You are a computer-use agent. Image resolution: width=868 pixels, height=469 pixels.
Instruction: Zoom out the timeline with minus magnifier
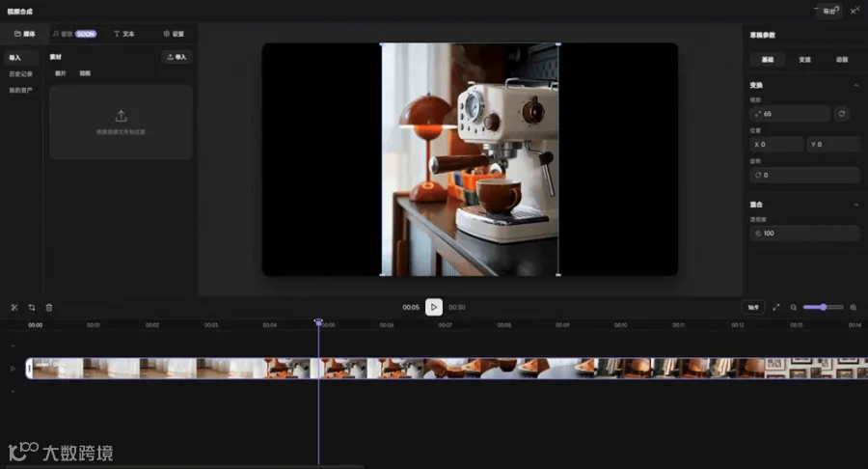click(794, 307)
